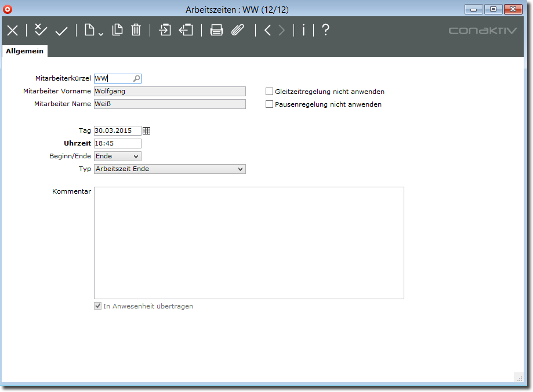533x392 pixels.
Task: Click the printer icon
Action: [x=216, y=30]
